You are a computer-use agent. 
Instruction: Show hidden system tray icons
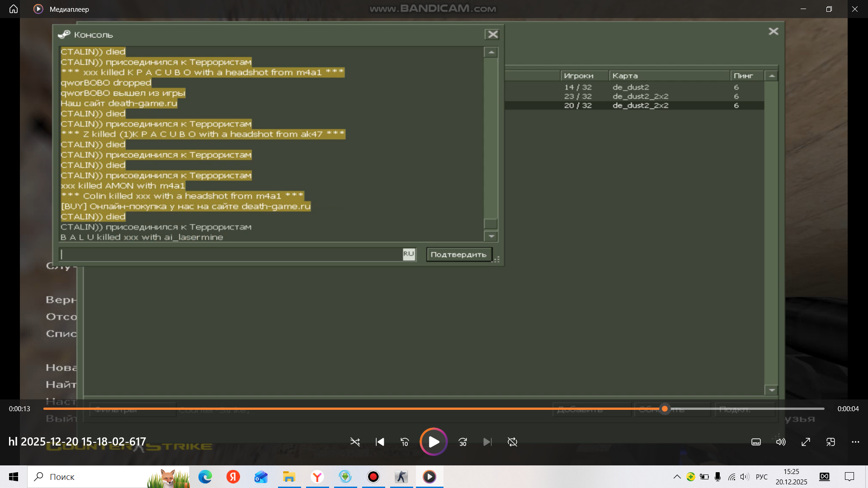pos(677,477)
